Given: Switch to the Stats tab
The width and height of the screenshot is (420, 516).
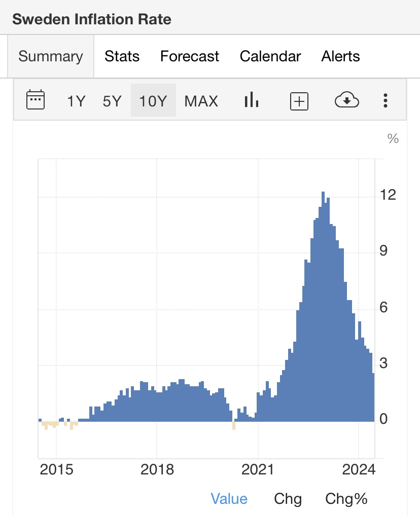Looking at the screenshot, I should point(122,56).
